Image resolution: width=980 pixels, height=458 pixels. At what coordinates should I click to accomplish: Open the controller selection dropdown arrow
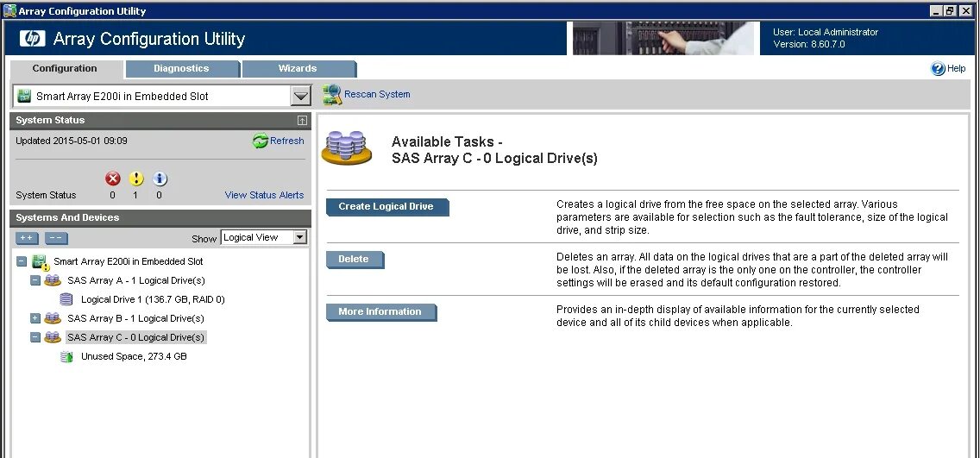[x=301, y=97]
